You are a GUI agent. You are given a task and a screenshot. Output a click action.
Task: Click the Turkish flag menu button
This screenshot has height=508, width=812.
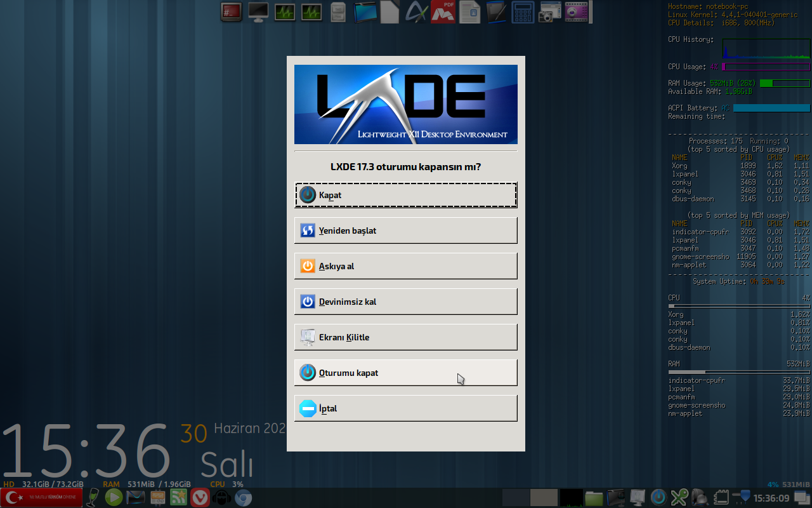pos(42,498)
